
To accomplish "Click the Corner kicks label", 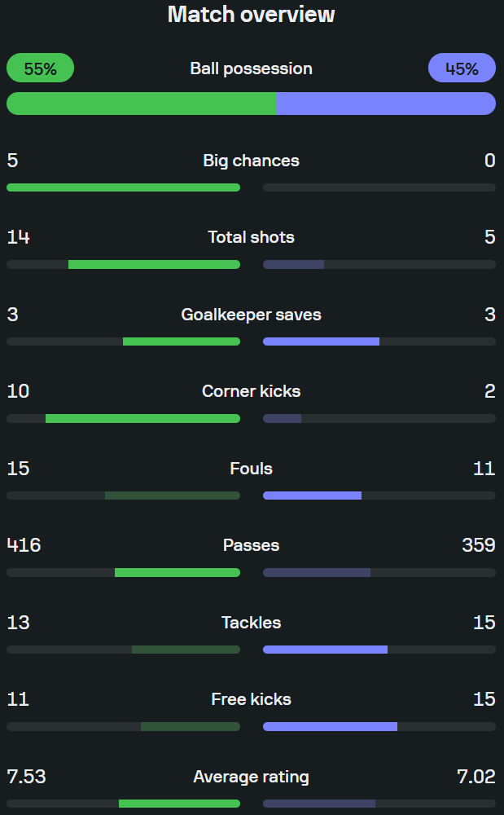I will click(x=252, y=391).
